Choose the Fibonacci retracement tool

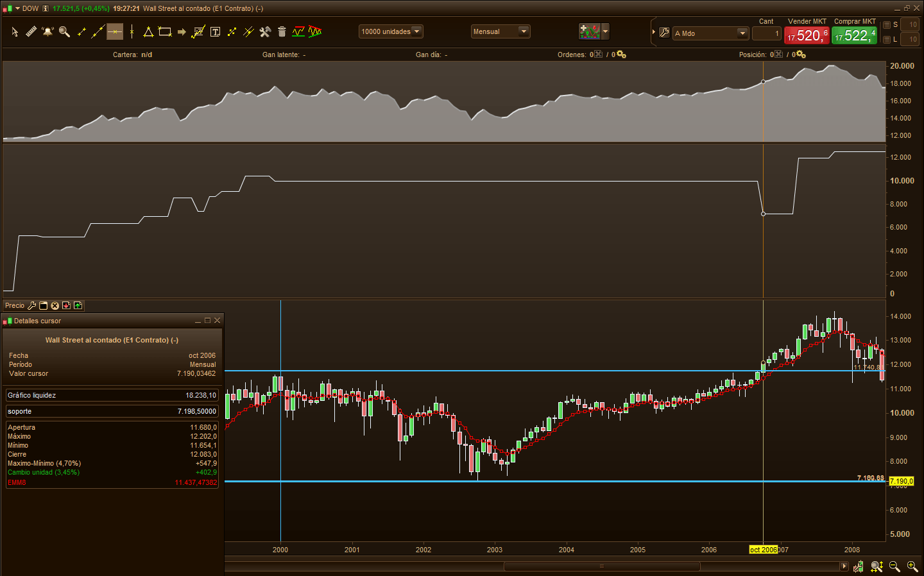click(198, 31)
